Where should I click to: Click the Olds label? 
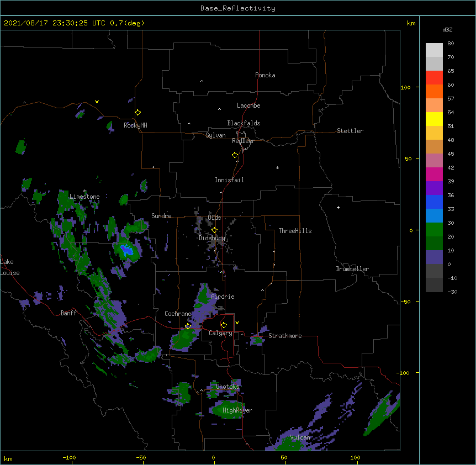pyautogui.click(x=214, y=218)
